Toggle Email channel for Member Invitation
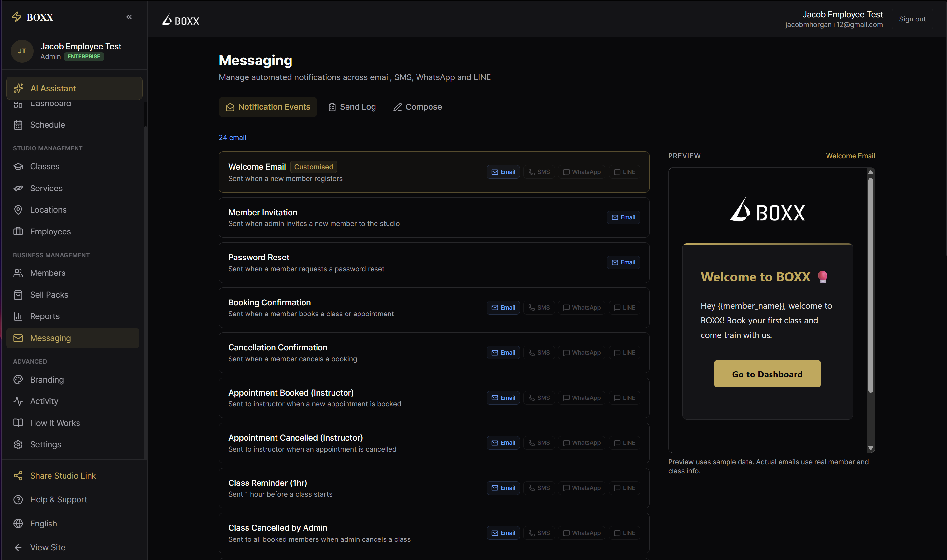The width and height of the screenshot is (947, 560). click(x=623, y=217)
